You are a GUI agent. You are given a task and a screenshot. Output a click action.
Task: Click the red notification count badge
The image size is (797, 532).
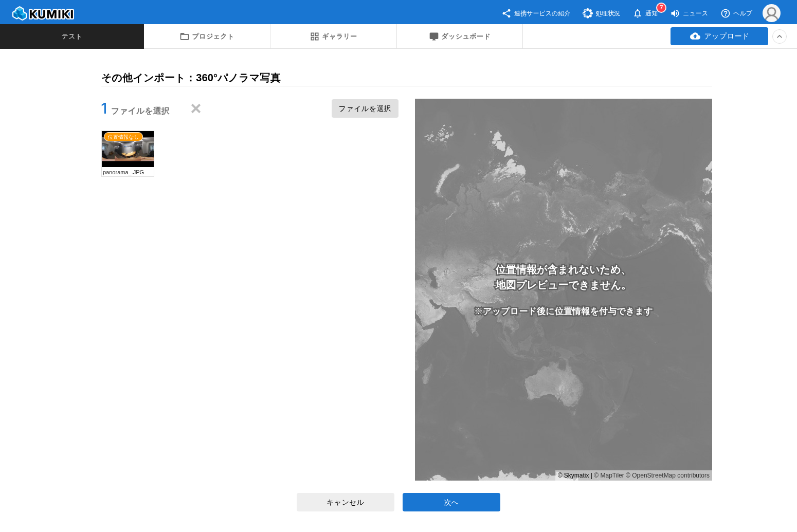pos(661,8)
